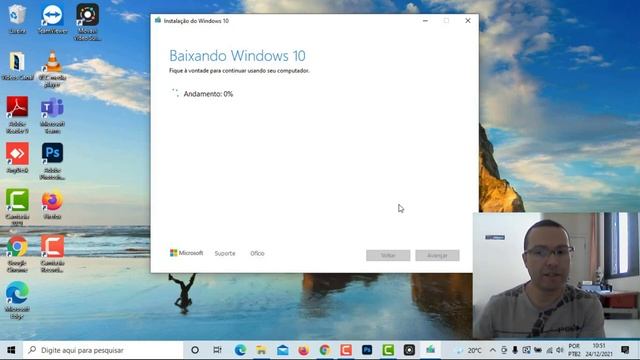Launch Google Chrome from the taskbar
Screen dimensions: 640x360
pyautogui.click(x=325, y=350)
